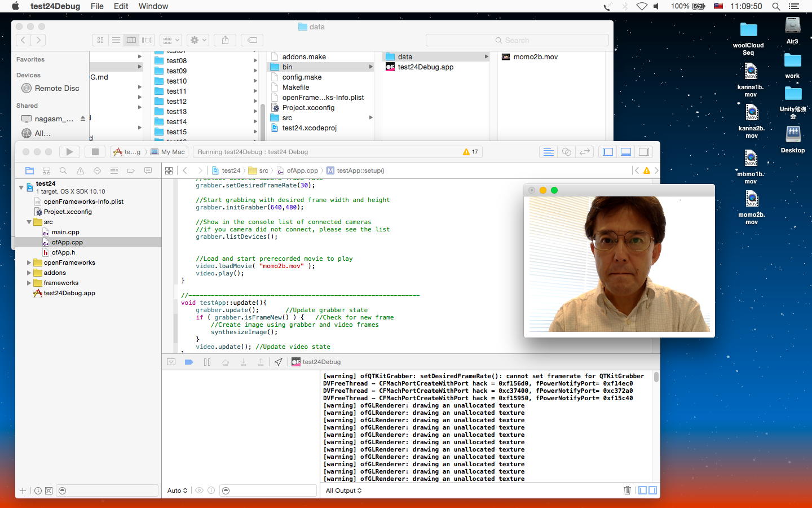Clear the console with the trash icon

(627, 491)
